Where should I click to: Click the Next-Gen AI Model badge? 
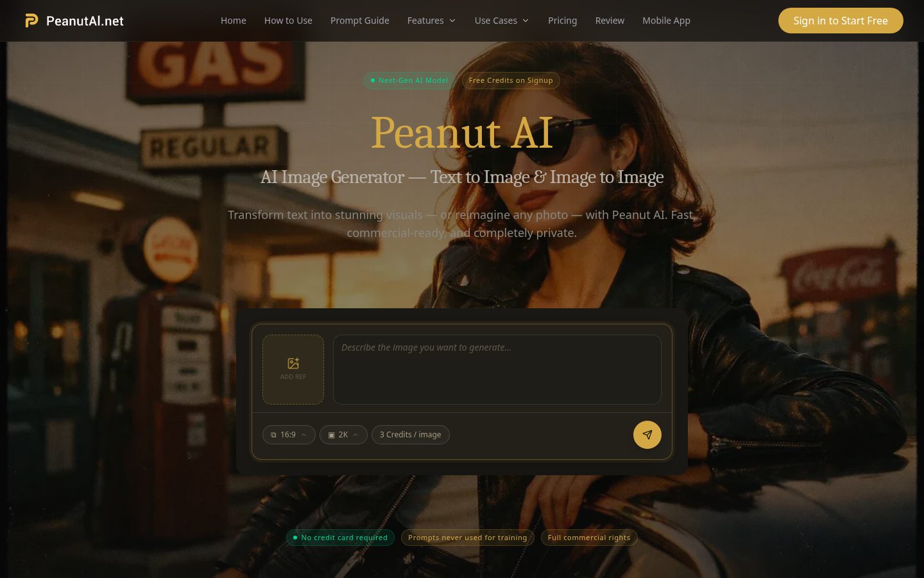click(409, 80)
